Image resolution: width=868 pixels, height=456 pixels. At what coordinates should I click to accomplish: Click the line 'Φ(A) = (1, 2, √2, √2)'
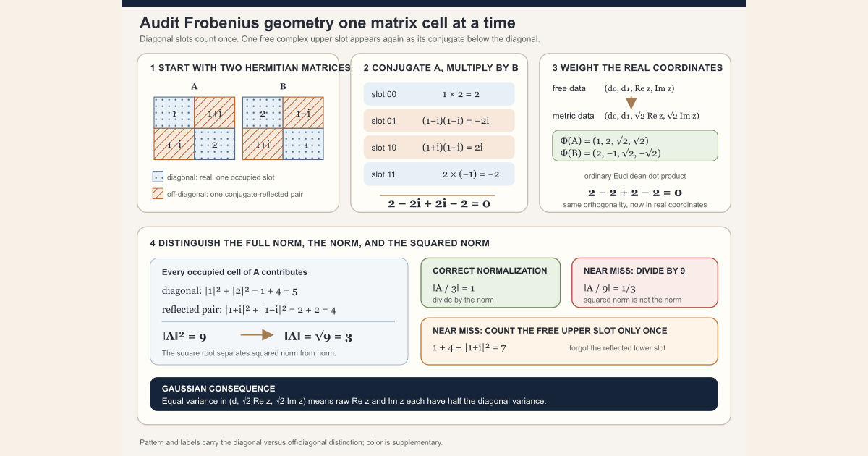[604, 141]
